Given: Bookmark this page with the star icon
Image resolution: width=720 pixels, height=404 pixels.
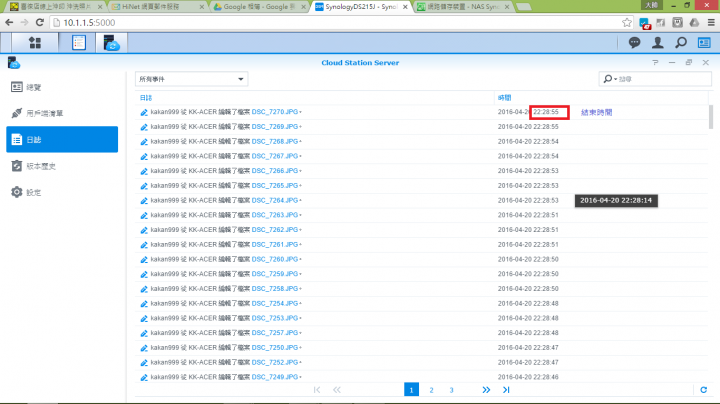Looking at the screenshot, I should (627, 22).
